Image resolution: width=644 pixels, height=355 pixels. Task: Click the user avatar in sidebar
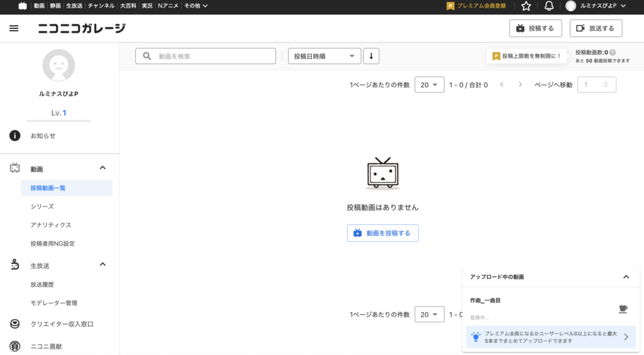point(58,65)
